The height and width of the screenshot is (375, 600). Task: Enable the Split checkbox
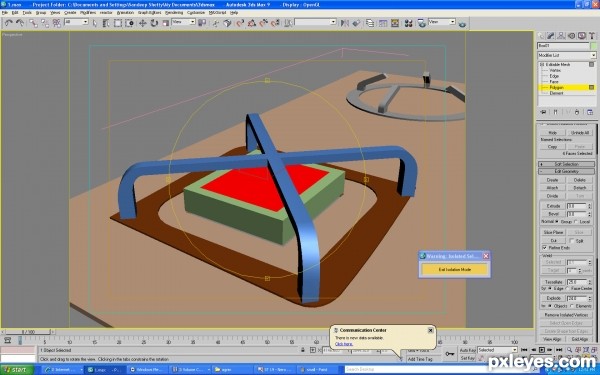click(572, 241)
